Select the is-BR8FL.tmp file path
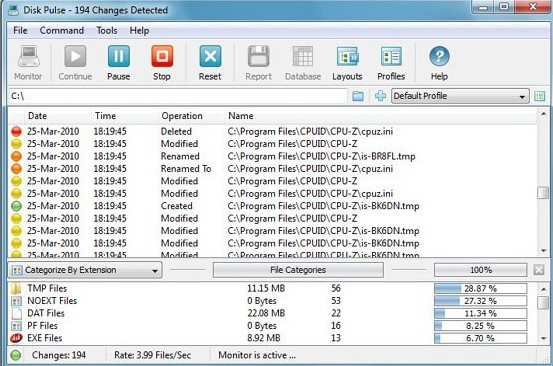The image size is (553, 366). (x=321, y=156)
